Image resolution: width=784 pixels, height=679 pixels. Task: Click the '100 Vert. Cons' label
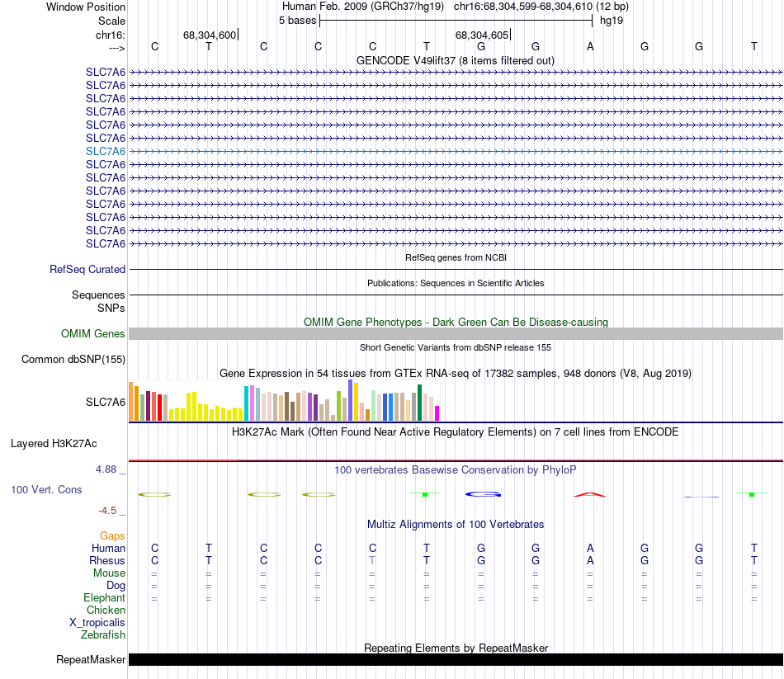tap(46, 489)
